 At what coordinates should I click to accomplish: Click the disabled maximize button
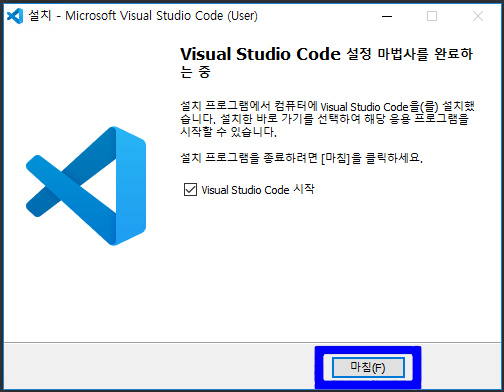(x=432, y=16)
